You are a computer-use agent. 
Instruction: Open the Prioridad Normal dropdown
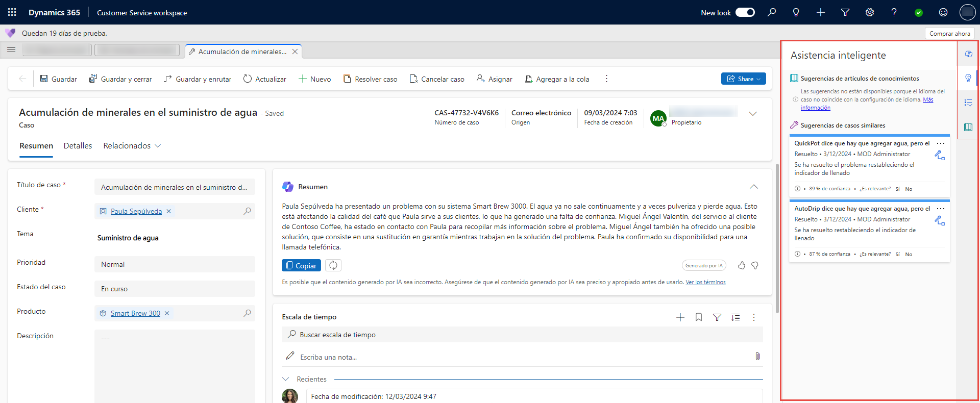tap(175, 264)
